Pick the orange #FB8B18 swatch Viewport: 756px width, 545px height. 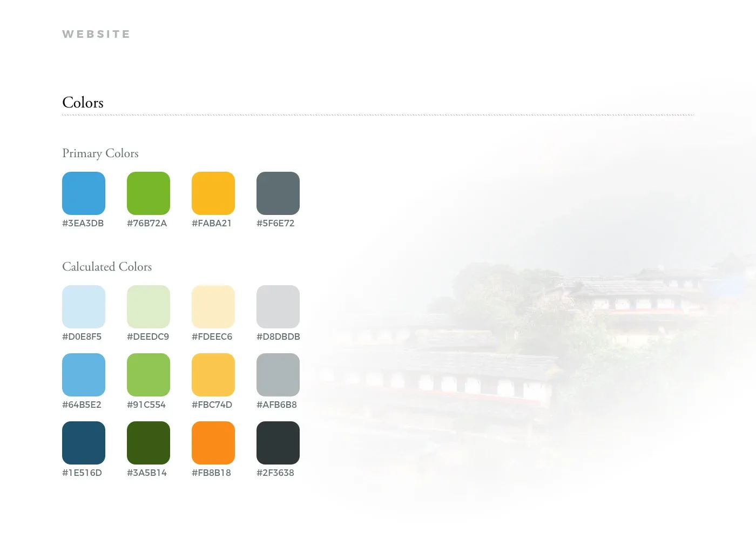click(x=213, y=443)
